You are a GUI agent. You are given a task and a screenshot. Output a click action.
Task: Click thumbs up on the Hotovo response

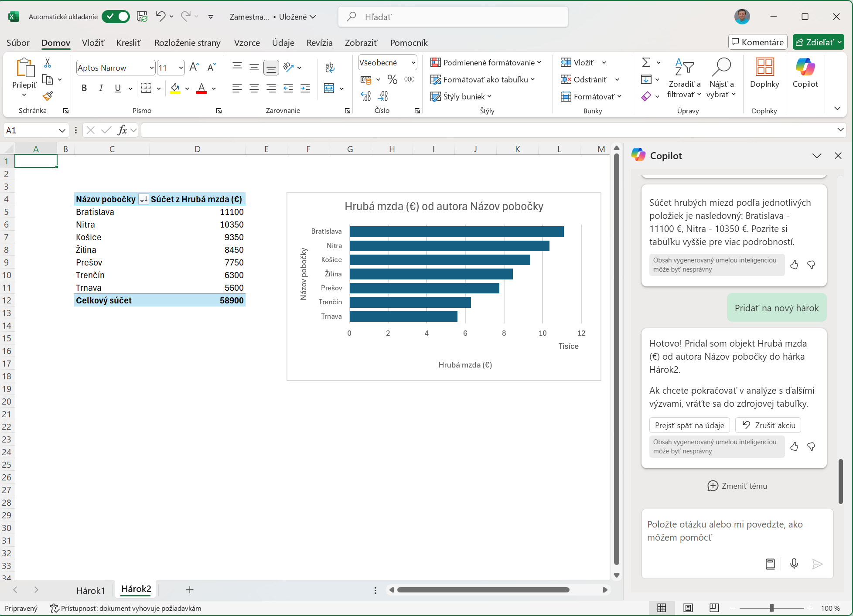coord(794,446)
